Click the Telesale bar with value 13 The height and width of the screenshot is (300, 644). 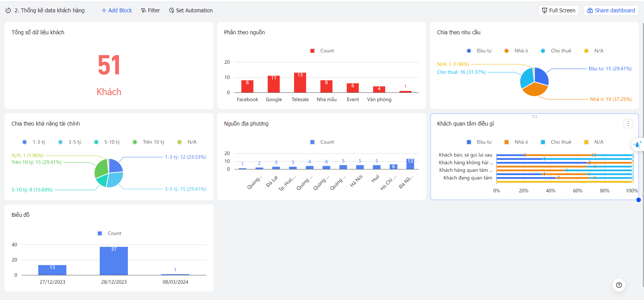[300, 82]
